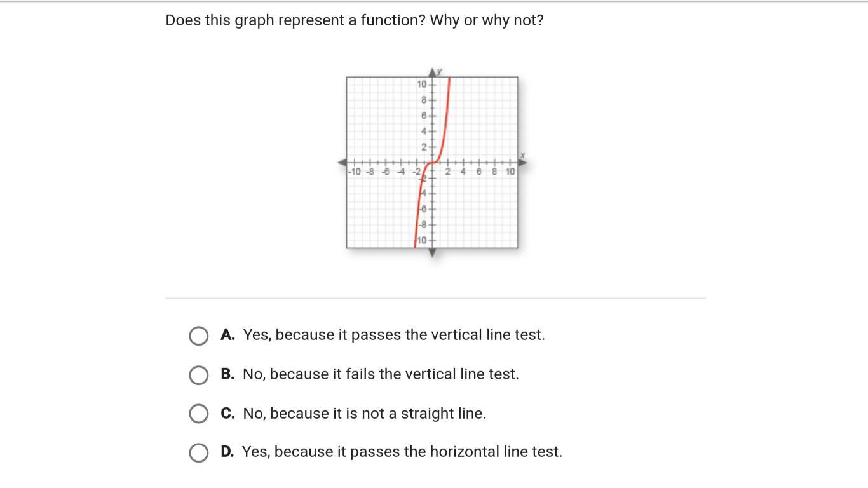Viewport: 868px width, 488px height.
Task: Click the '-10' label on the x-axis
Action: [355, 172]
